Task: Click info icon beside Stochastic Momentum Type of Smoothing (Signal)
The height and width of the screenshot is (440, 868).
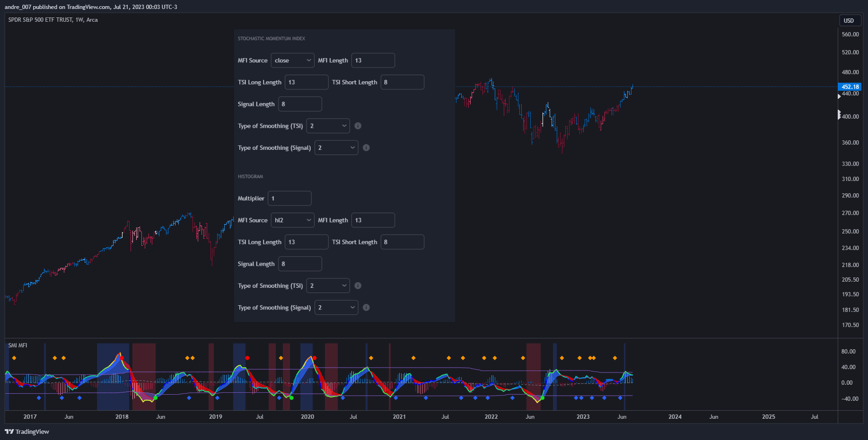Action: click(x=366, y=147)
